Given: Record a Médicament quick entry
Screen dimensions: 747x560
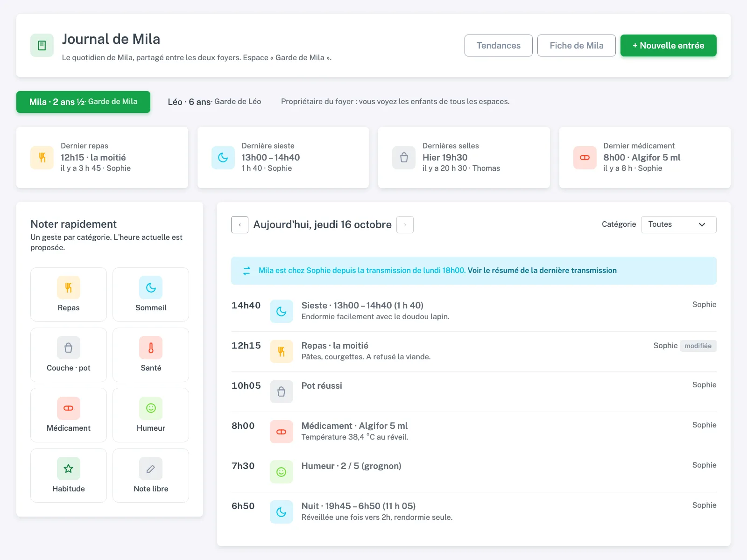Looking at the screenshot, I should pyautogui.click(x=69, y=415).
